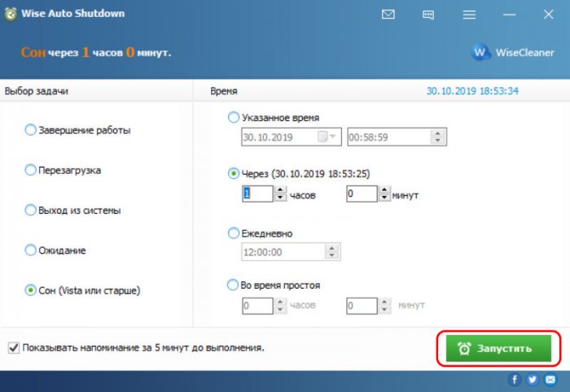Image resolution: width=570 pixels, height=392 pixels.
Task: Click the Запустить start button
Action: click(498, 348)
